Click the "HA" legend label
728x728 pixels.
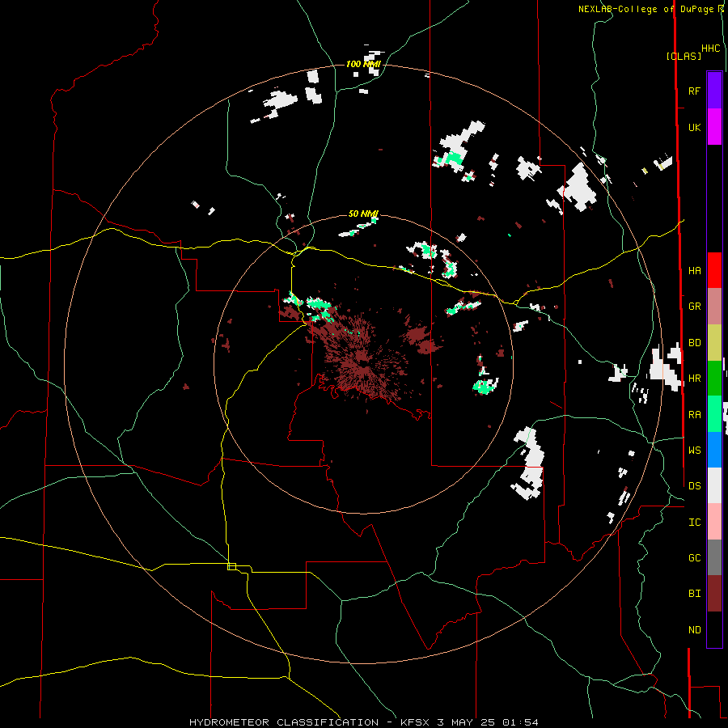pyautogui.click(x=695, y=271)
